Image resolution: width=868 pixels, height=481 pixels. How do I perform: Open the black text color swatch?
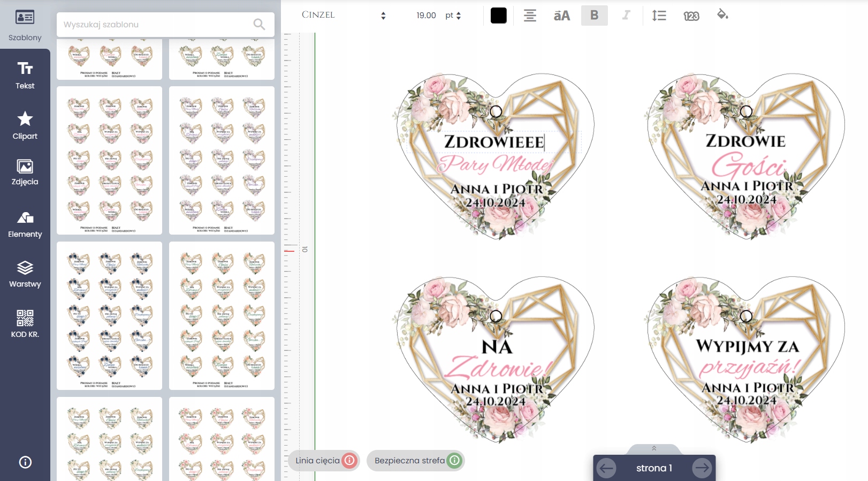coord(498,16)
